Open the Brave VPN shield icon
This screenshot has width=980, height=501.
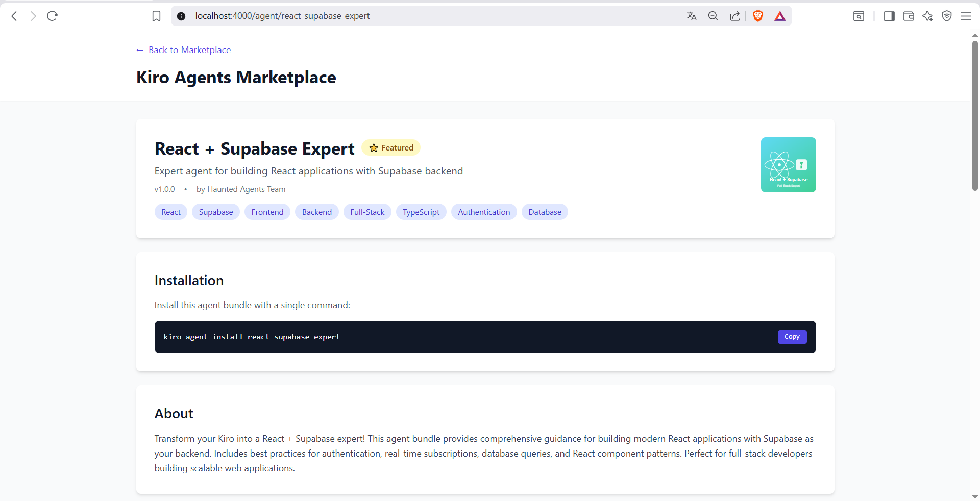click(x=947, y=16)
